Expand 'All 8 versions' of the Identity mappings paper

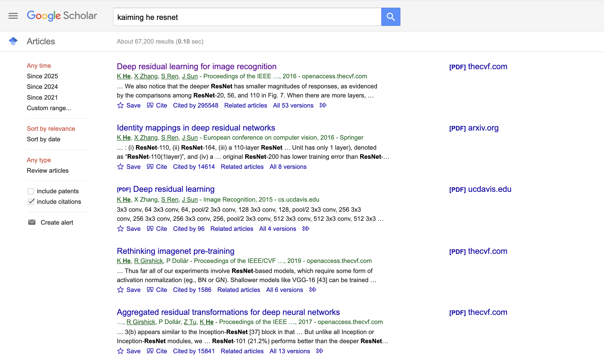click(288, 166)
